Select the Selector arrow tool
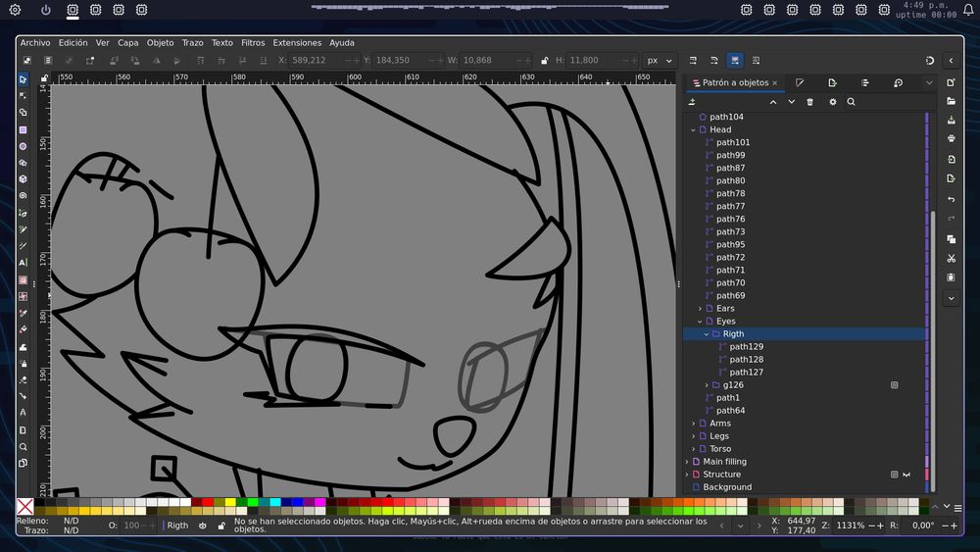Image resolution: width=980 pixels, height=552 pixels. tap(24, 79)
